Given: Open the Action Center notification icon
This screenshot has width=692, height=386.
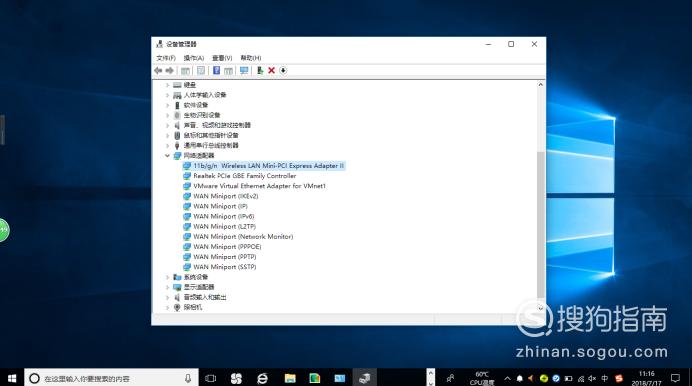Looking at the screenshot, I should point(675,378).
